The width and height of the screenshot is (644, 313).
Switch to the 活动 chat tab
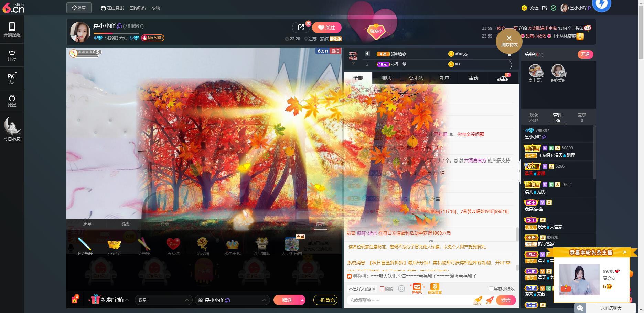[473, 78]
